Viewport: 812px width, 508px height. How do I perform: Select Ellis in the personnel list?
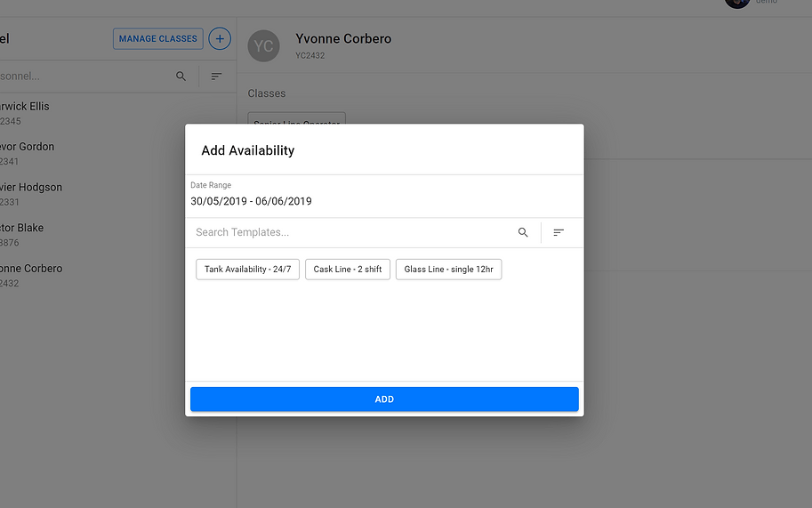(25, 113)
